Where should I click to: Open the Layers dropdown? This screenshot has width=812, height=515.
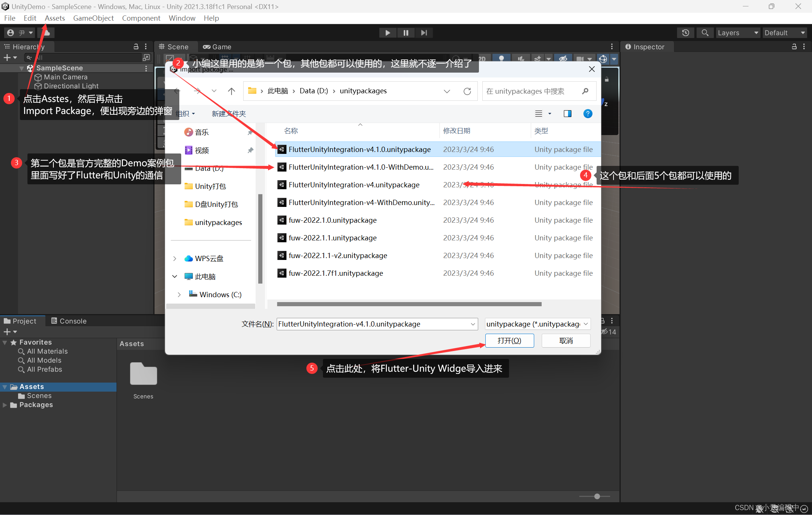(x=738, y=33)
